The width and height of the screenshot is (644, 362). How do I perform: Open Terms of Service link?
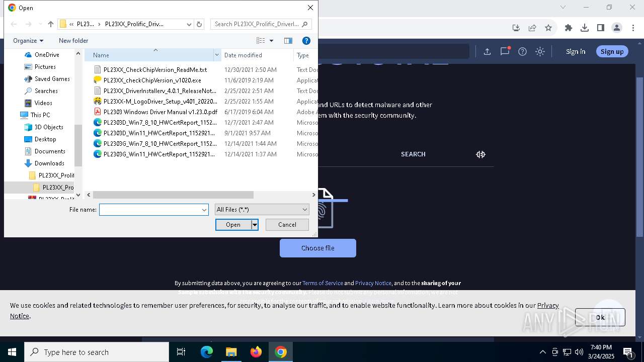tap(323, 283)
